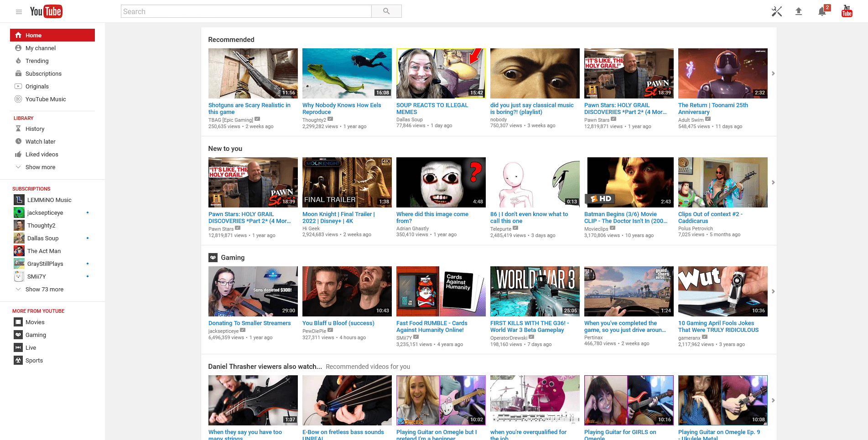Screen dimensions: 868x440
Task: Click the Live broadcast icon
Action: pyautogui.click(x=18, y=347)
